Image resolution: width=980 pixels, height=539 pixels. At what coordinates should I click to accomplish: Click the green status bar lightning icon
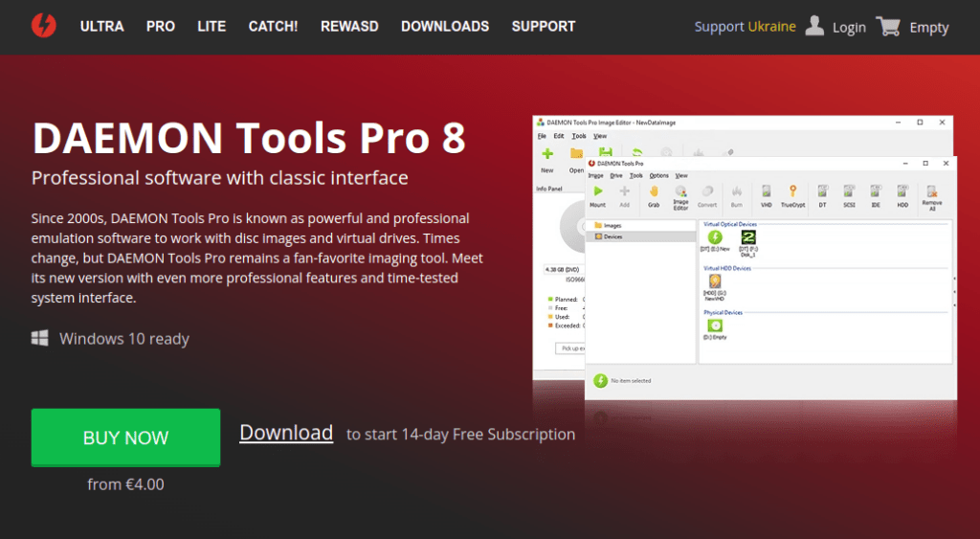(601, 380)
